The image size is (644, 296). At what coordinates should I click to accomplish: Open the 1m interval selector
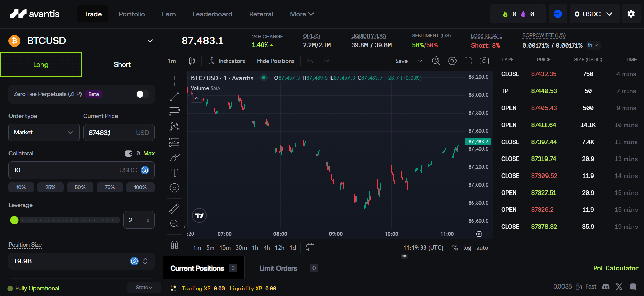pos(172,61)
